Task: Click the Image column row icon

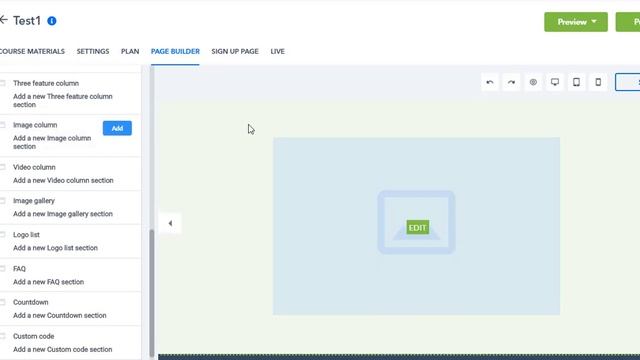Action: point(2,125)
